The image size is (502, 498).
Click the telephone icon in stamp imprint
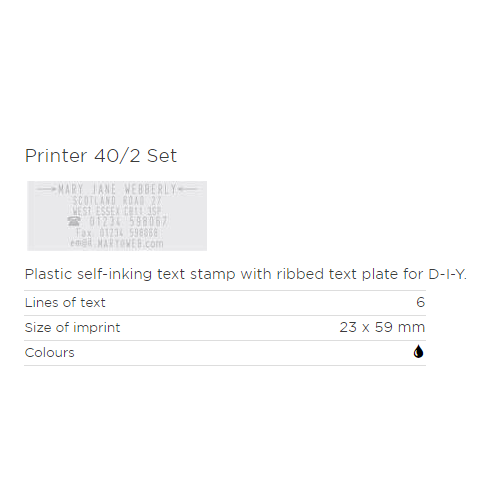point(74,221)
